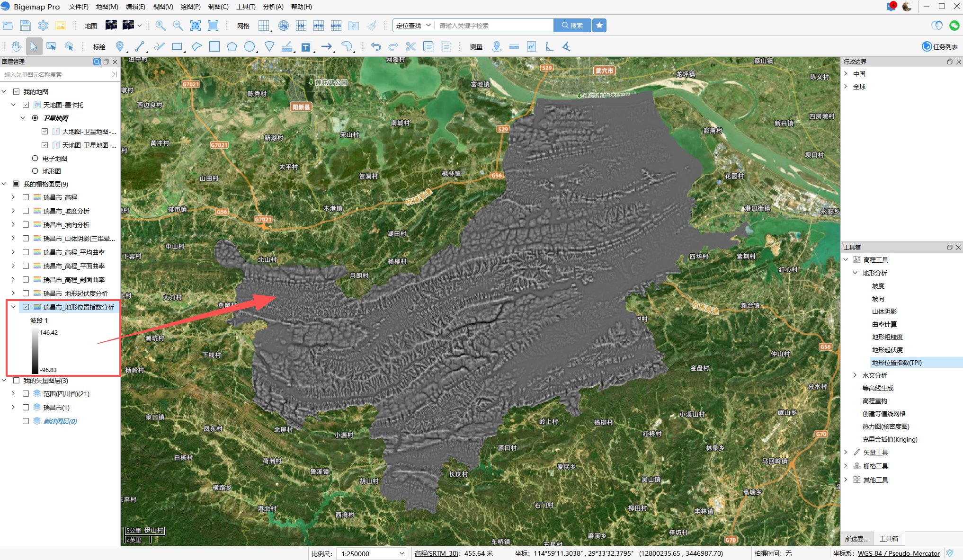Click the MGRS grid icon
Image resolution: width=963 pixels, height=560 pixels.
point(336,26)
